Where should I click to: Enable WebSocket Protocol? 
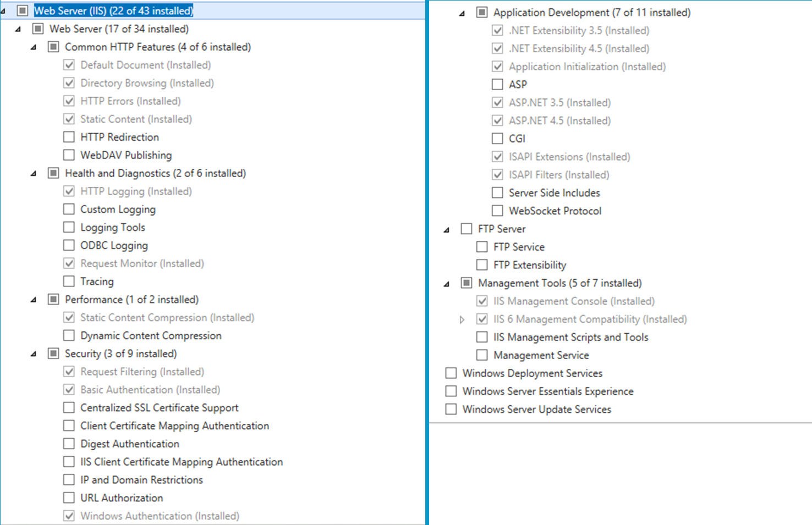[497, 211]
